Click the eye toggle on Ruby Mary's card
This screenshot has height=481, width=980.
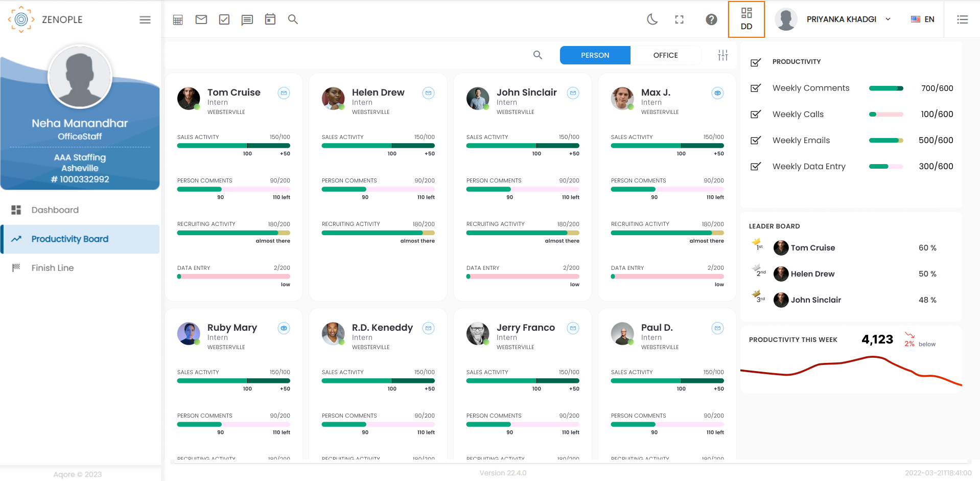coord(284,329)
